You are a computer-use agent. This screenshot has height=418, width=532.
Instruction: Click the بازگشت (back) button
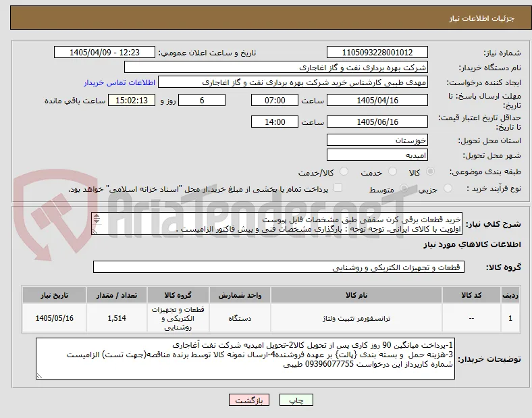(x=249, y=400)
